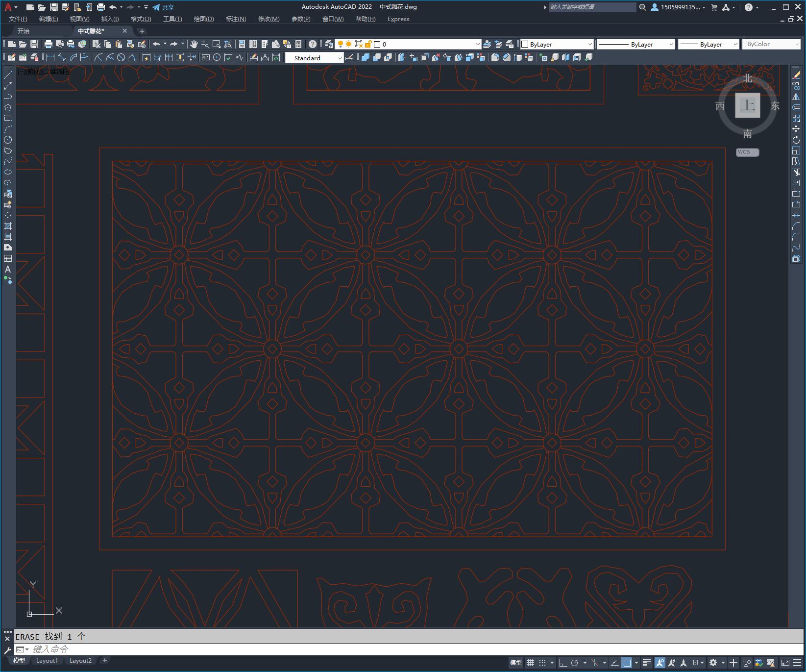Toggle clean screen mode
Screen dimensions: 806x672
784,663
